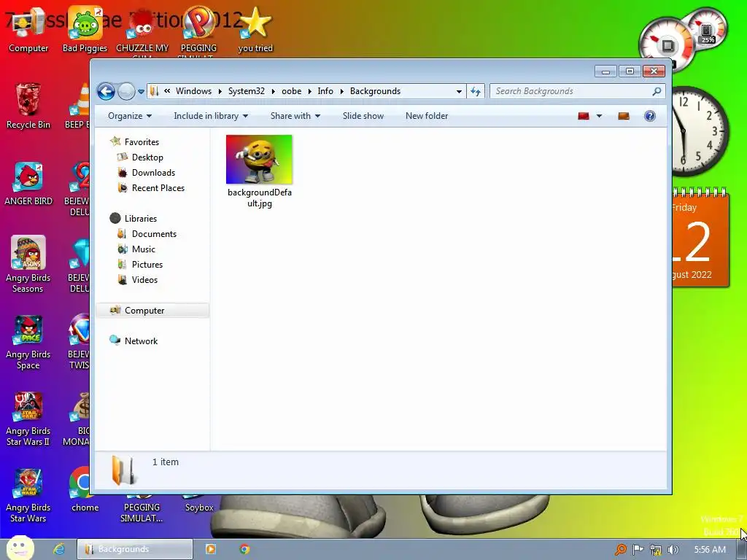The height and width of the screenshot is (560, 747).
Task: Select oobe in the address breadcrumb
Action: coord(292,91)
